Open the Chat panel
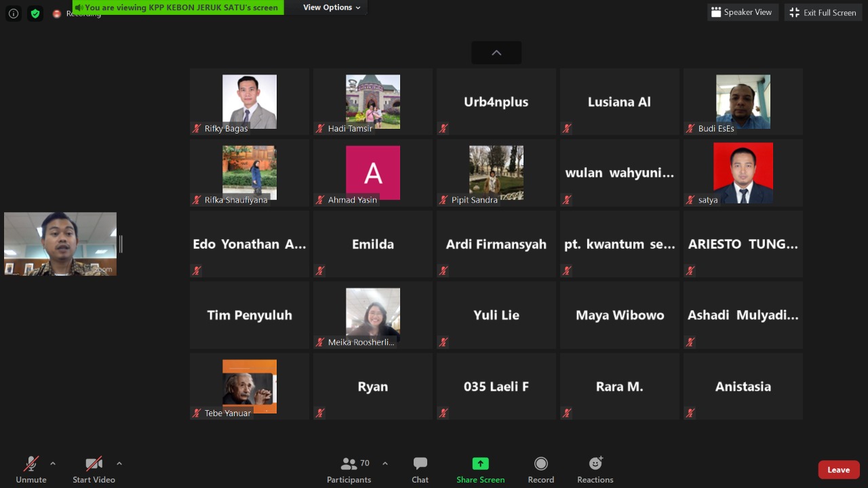This screenshot has width=868, height=488. pos(420,470)
